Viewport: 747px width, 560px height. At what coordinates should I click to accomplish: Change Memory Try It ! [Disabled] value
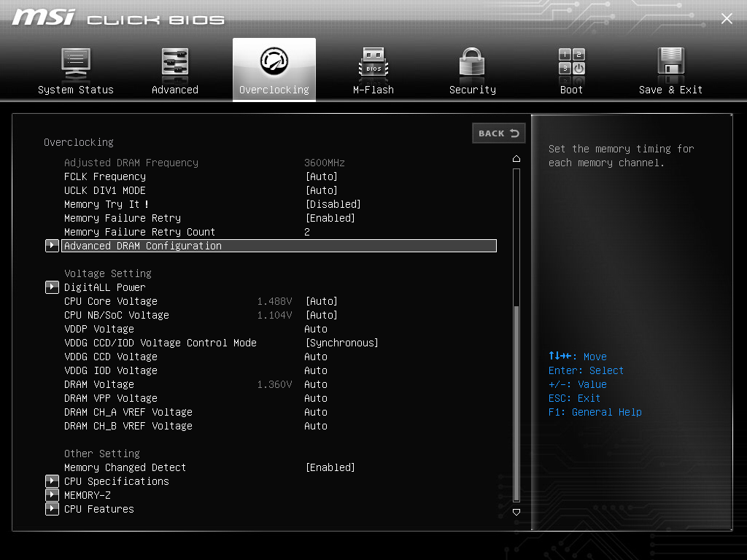tap(333, 204)
